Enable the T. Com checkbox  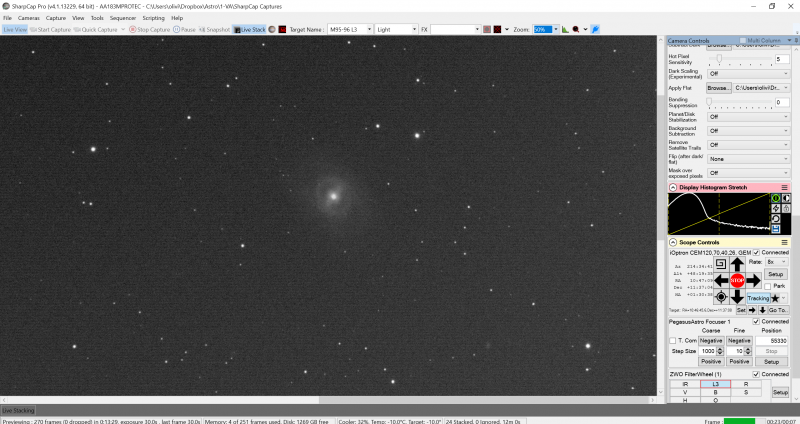(672, 340)
